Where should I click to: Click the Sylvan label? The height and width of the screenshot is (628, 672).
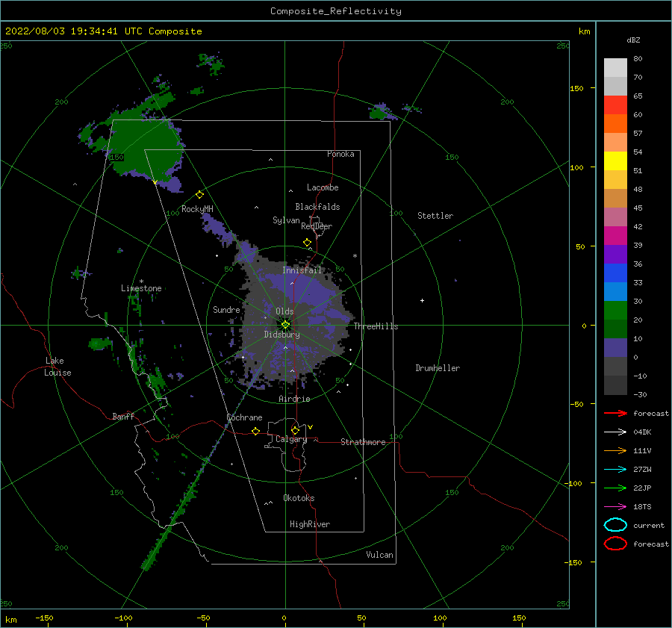tap(286, 221)
